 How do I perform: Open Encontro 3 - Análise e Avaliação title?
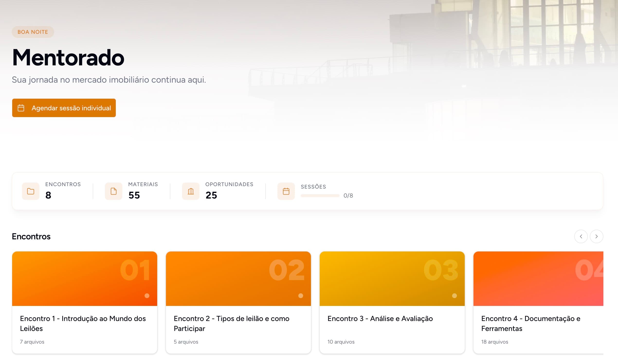coord(380,319)
